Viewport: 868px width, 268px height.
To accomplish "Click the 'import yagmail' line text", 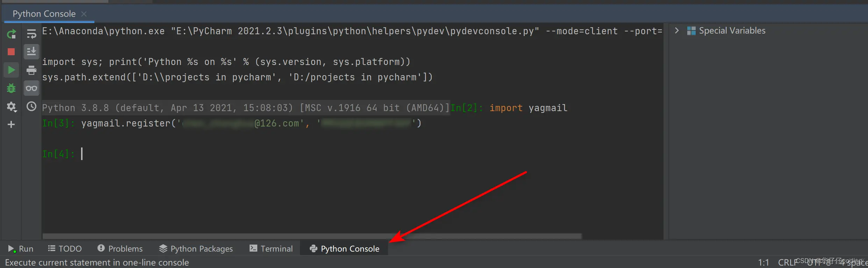I will (528, 108).
